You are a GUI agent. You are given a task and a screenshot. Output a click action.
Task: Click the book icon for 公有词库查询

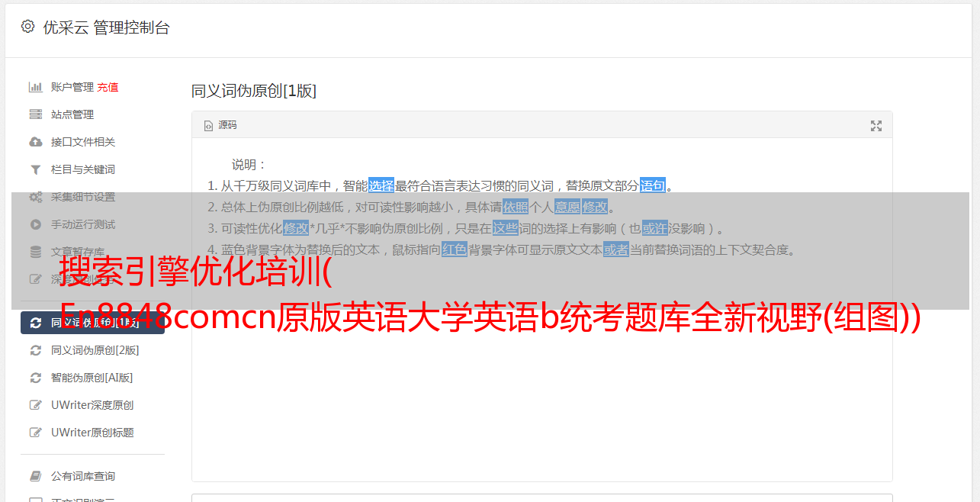35,476
